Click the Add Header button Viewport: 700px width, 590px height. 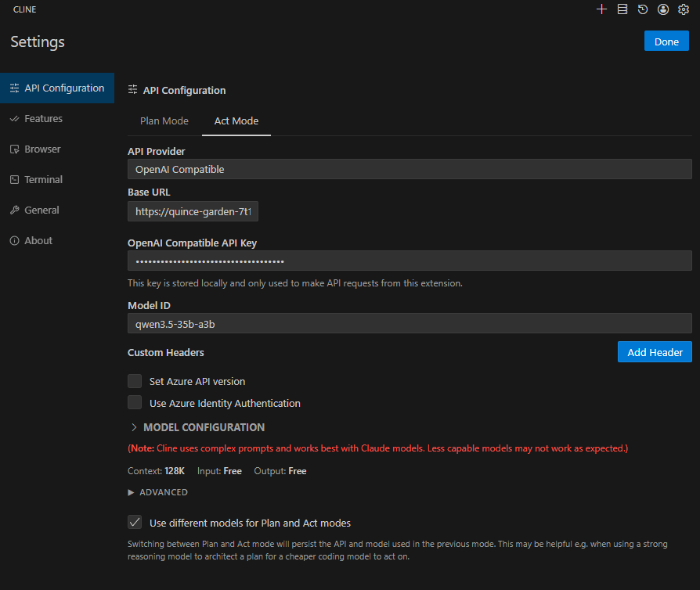pos(655,352)
